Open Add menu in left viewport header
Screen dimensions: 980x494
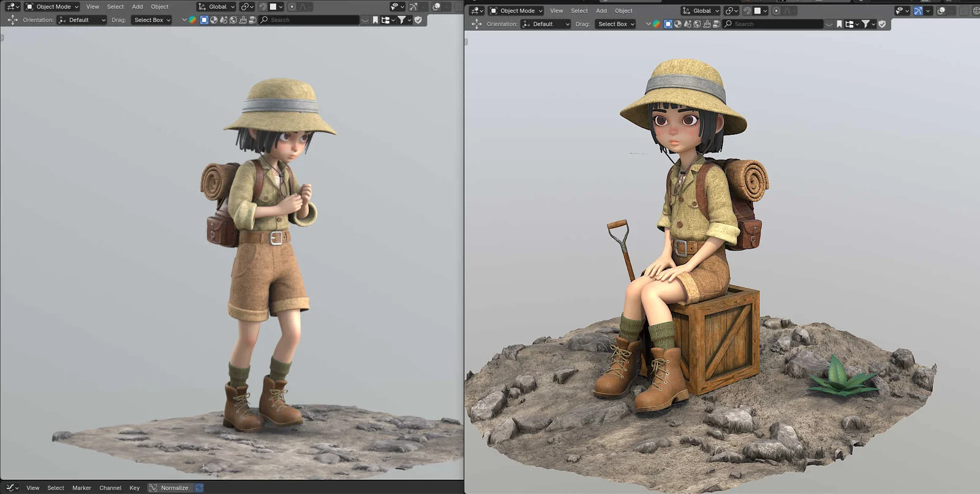tap(137, 7)
